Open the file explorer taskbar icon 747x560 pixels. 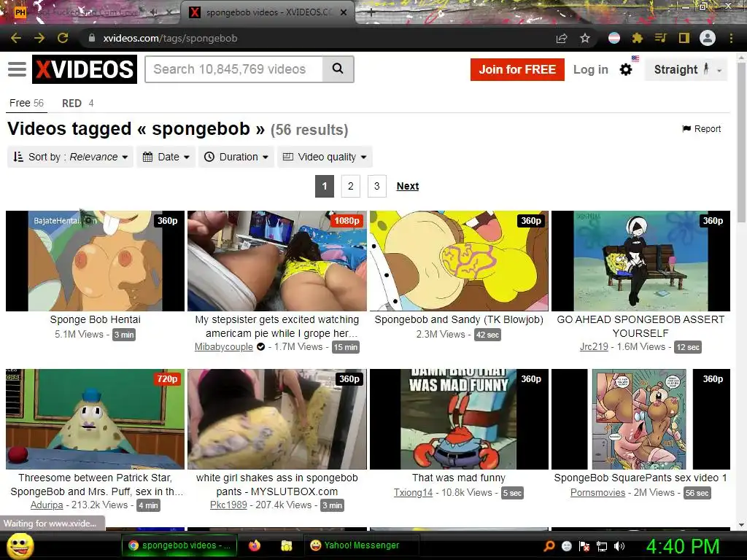[286, 545]
